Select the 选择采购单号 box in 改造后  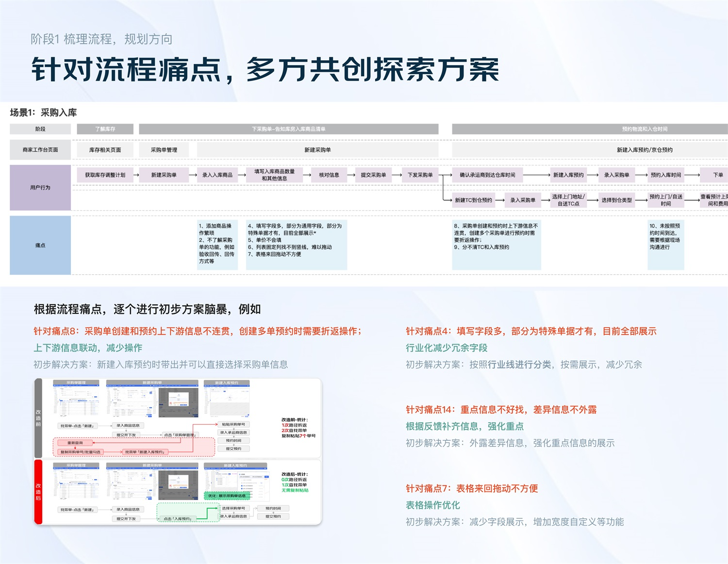click(x=233, y=508)
